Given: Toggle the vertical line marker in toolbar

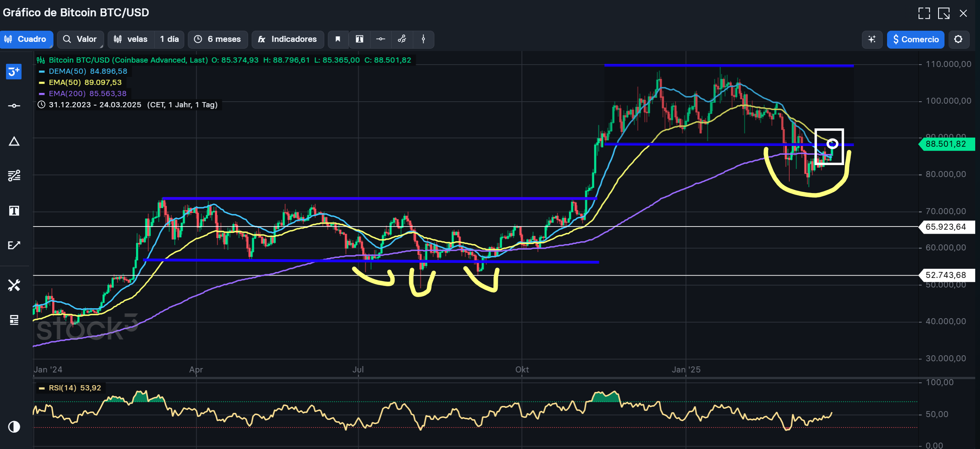Looking at the screenshot, I should click(423, 39).
